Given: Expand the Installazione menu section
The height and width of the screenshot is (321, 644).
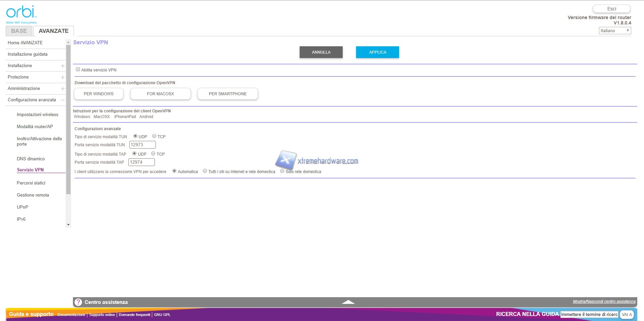Looking at the screenshot, I should [62, 66].
